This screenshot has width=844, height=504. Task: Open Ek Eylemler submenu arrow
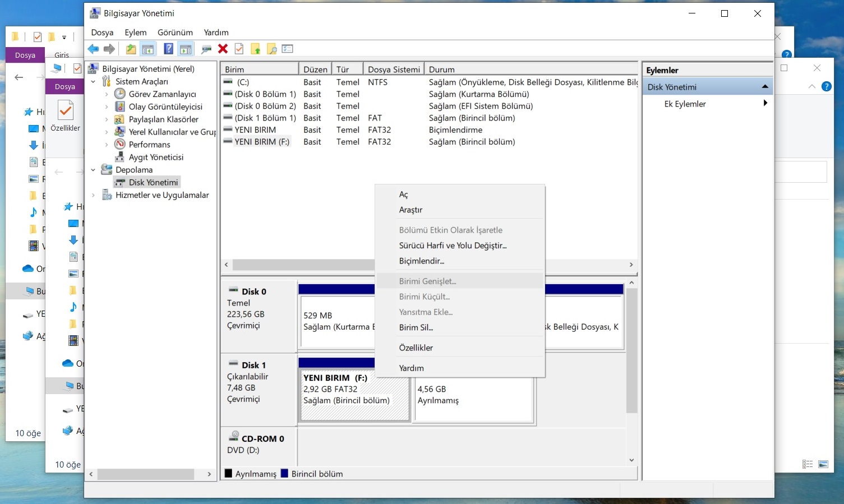pyautogui.click(x=765, y=103)
